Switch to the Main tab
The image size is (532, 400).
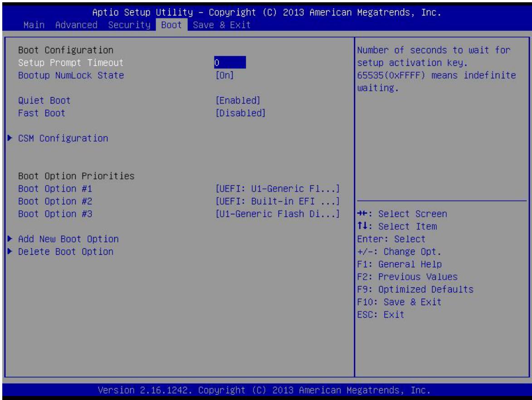coord(34,25)
